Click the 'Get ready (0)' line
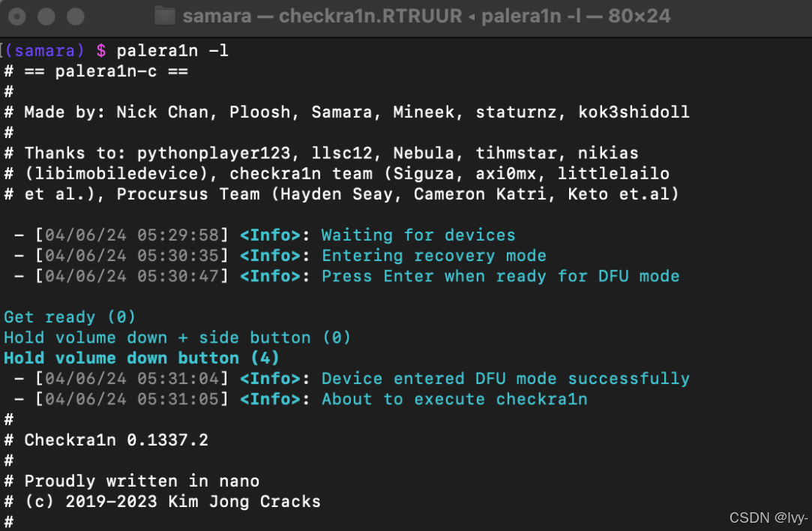This screenshot has height=531, width=812. tap(70, 317)
